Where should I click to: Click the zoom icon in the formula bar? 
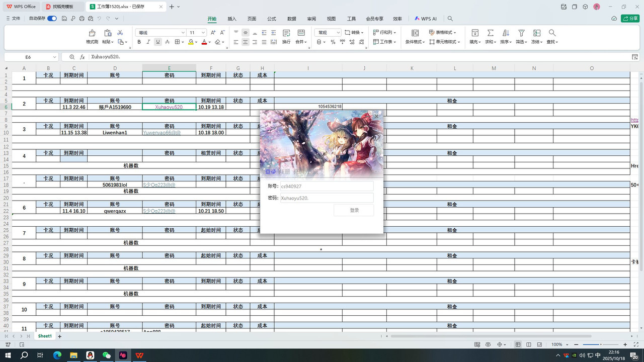click(72, 57)
